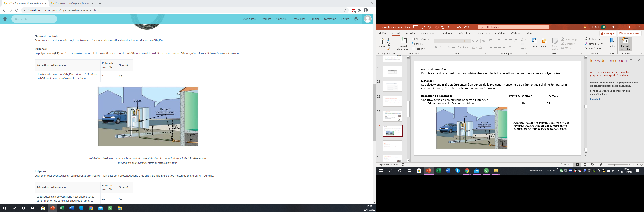Reload the Chrome page

[x=17, y=10]
